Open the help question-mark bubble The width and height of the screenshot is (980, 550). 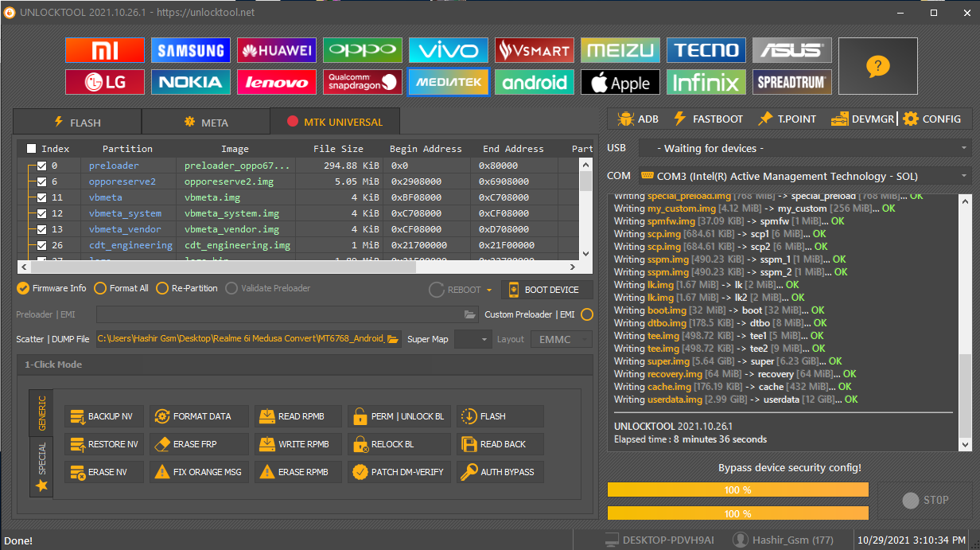(x=878, y=66)
